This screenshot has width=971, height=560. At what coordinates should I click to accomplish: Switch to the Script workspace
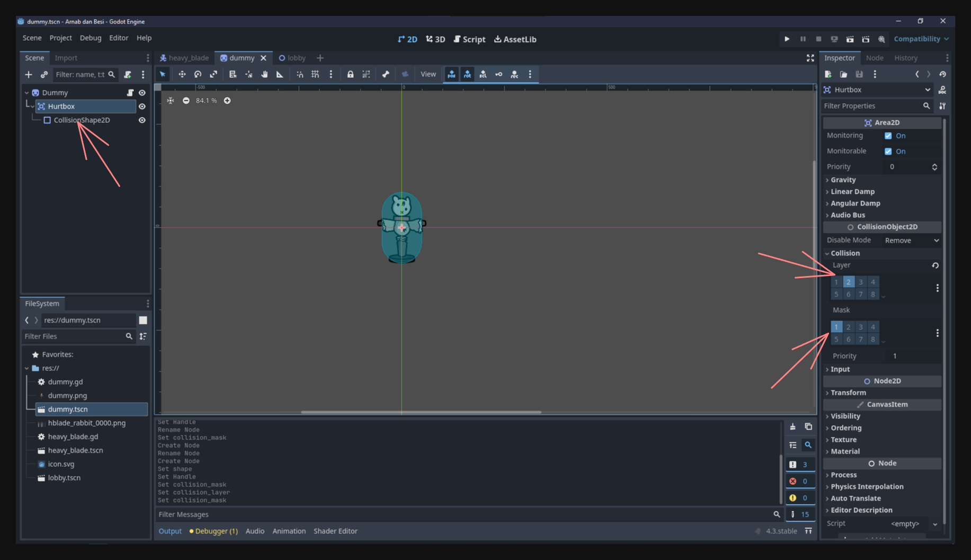(x=469, y=39)
